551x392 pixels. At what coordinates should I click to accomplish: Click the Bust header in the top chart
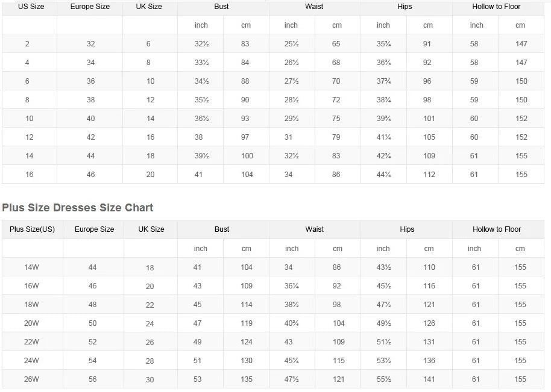click(222, 7)
